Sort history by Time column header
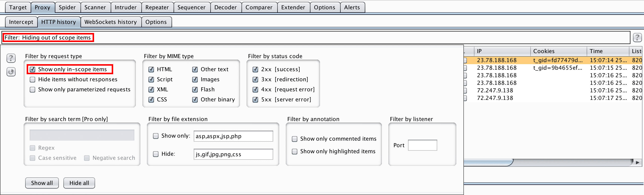The width and height of the screenshot is (644, 195). 608,51
